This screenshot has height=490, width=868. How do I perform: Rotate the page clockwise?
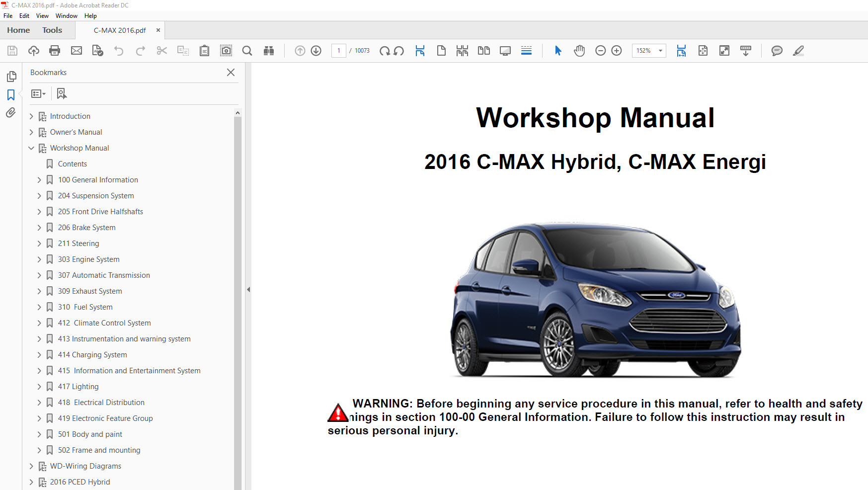384,51
